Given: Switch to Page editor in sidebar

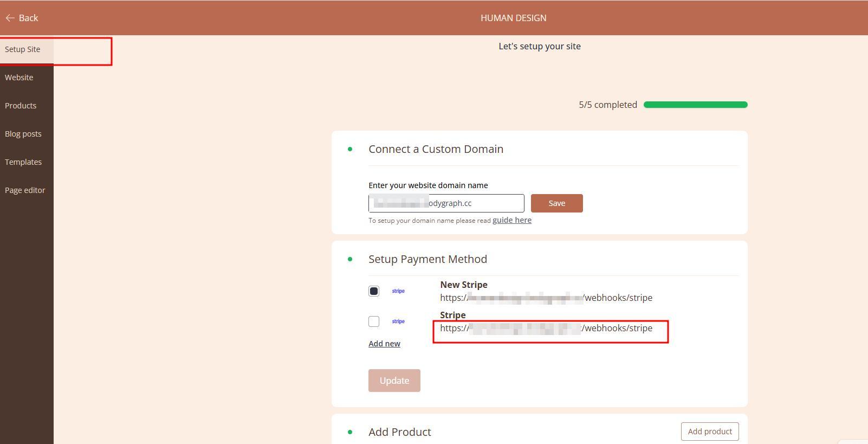Looking at the screenshot, I should (25, 190).
